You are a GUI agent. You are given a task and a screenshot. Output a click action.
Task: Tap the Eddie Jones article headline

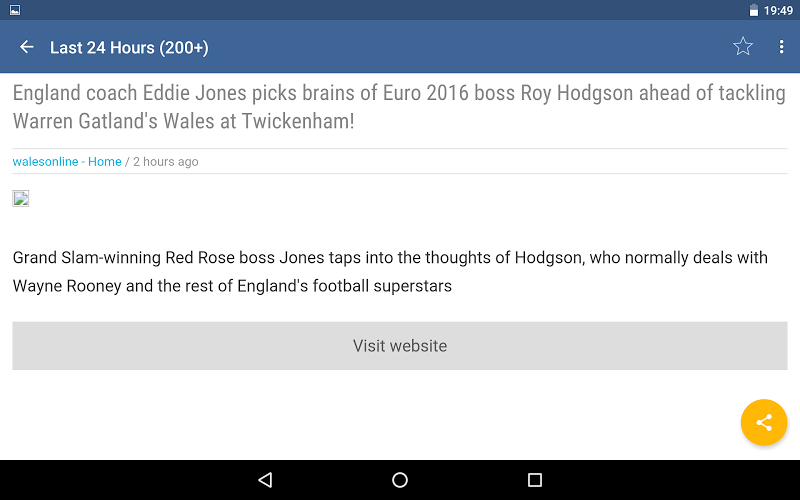pyautogui.click(x=399, y=107)
